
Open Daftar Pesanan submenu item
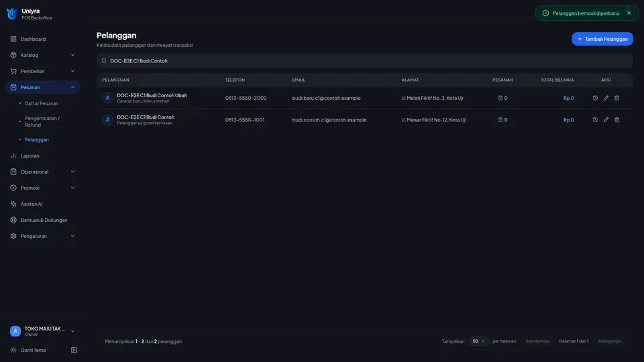point(42,103)
